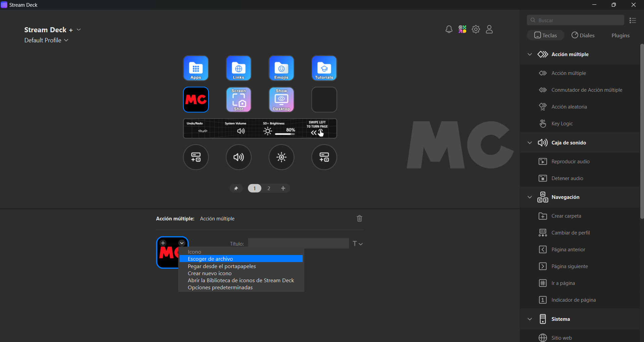Viewport: 644px width, 342px height.
Task: Click the System Volume dial icon
Action: tap(239, 157)
